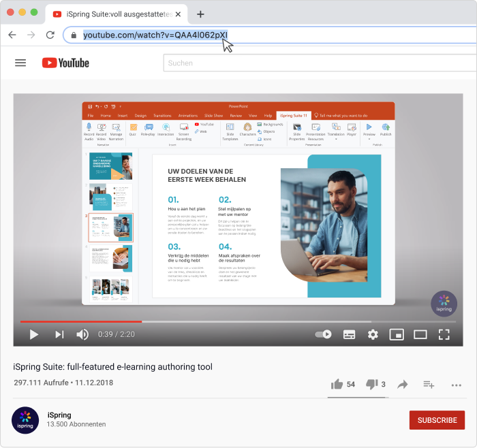
Task: Click the iSpring watermark in video
Action: [x=444, y=304]
